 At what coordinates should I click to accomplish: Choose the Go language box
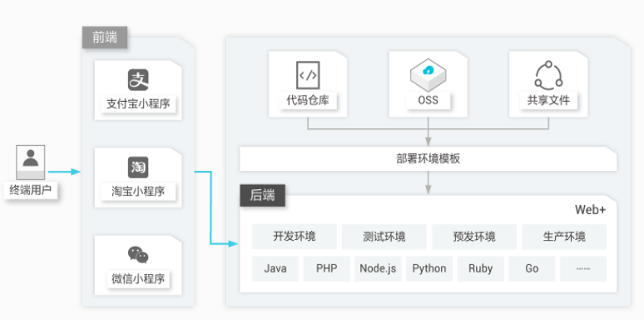coord(532,268)
